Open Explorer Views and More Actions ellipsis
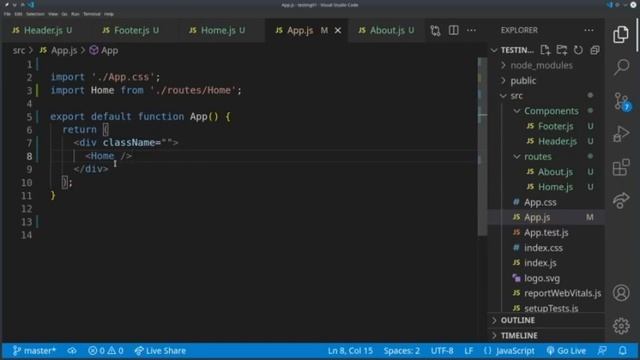 coord(589,30)
